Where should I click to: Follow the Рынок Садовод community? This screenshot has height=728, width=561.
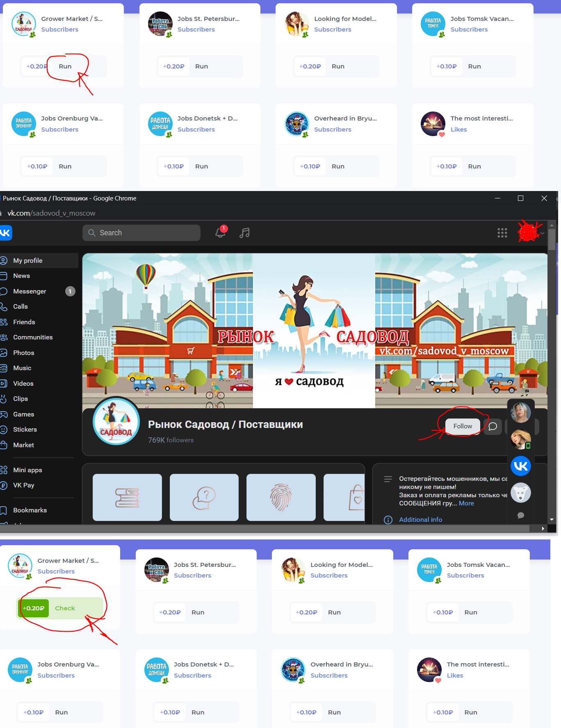pyautogui.click(x=463, y=426)
